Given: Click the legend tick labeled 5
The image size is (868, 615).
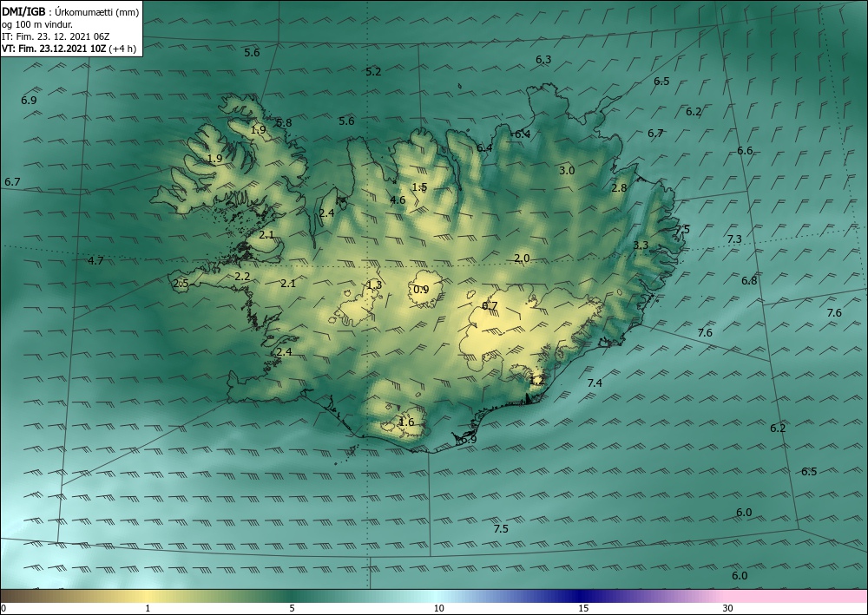Looking at the screenshot, I should 292,608.
